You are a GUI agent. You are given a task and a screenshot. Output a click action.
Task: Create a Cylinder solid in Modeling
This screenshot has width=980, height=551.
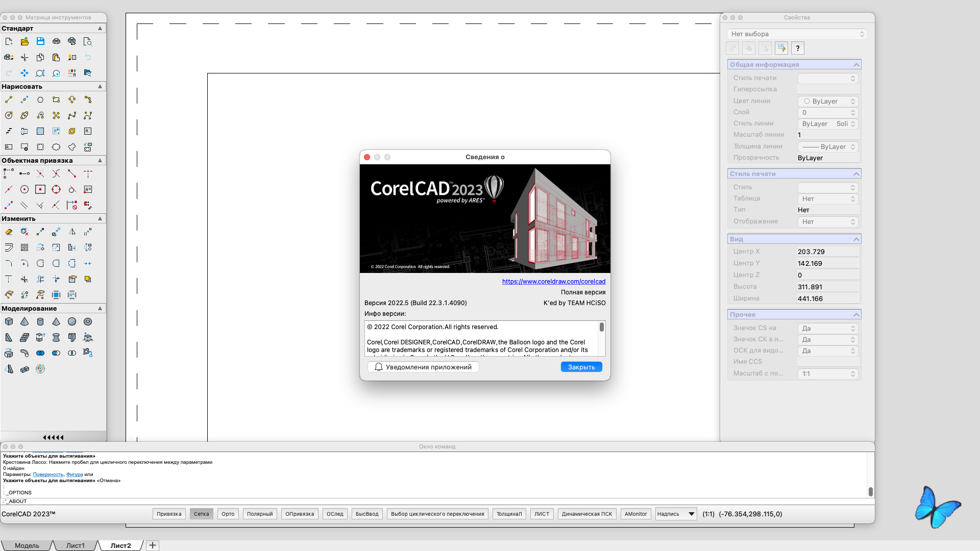click(x=40, y=321)
